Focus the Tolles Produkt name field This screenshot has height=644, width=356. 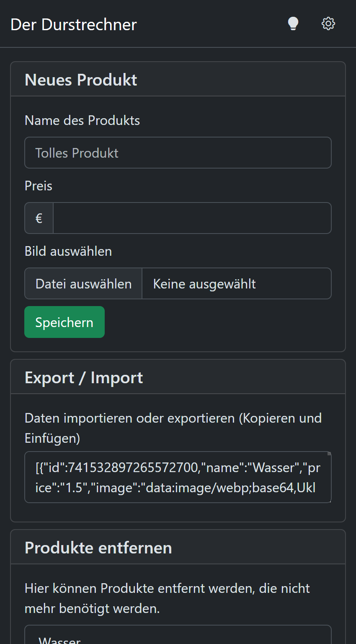click(178, 153)
